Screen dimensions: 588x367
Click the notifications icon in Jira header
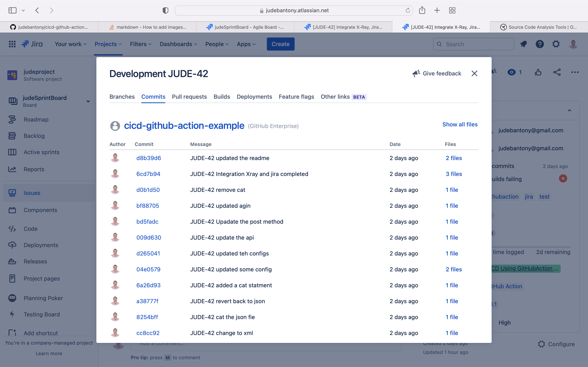click(x=523, y=44)
